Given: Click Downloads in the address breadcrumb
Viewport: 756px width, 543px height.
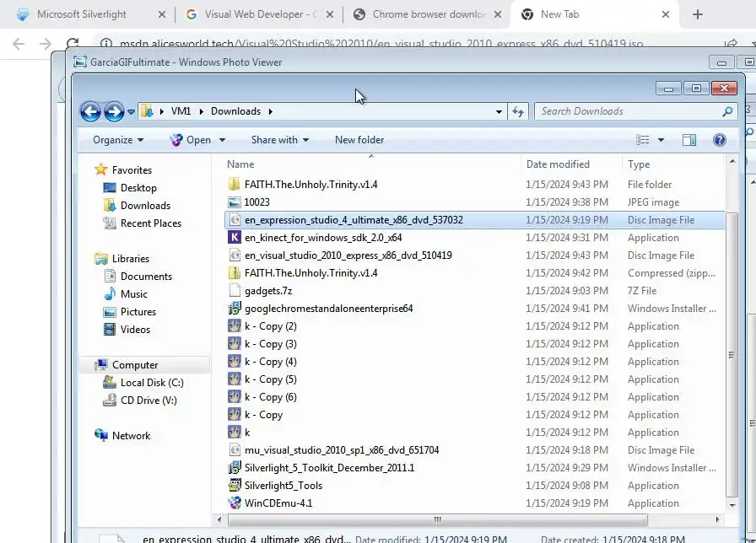Looking at the screenshot, I should (235, 111).
